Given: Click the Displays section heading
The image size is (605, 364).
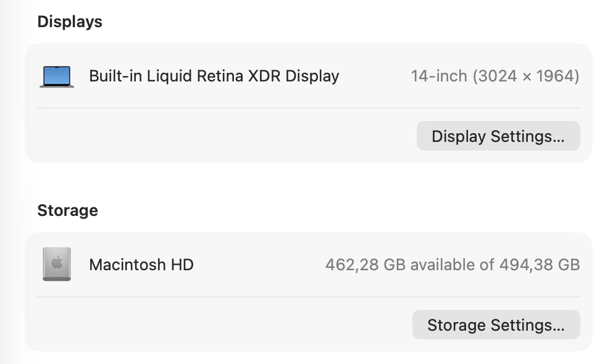Looking at the screenshot, I should pos(70,22).
